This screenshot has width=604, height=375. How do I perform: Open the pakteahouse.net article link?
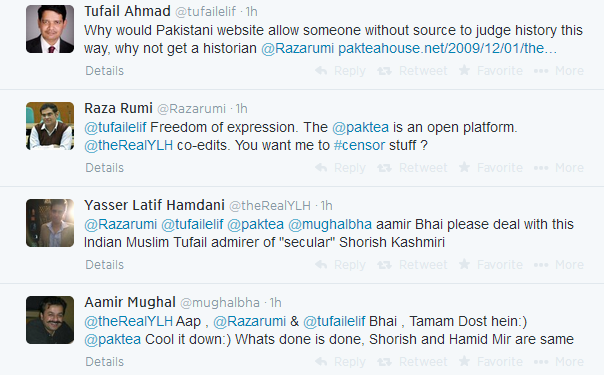pos(447,49)
